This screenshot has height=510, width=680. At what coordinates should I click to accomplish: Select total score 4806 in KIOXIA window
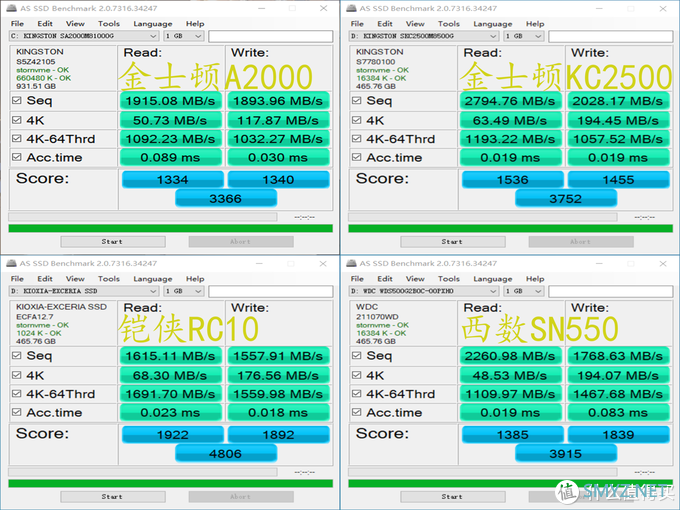click(226, 454)
